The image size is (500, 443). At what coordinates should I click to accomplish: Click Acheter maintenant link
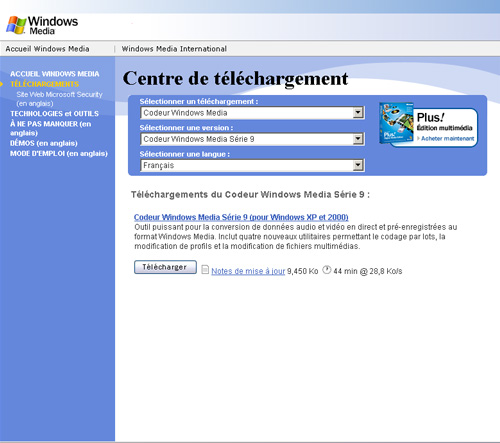coord(447,138)
